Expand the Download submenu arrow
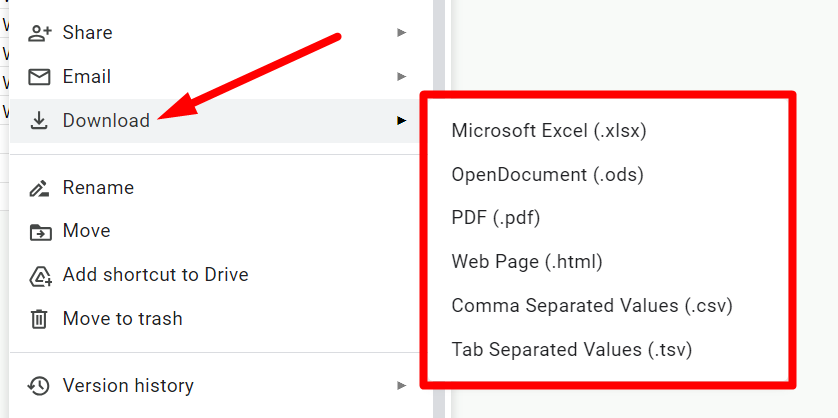This screenshot has width=838, height=418. [x=401, y=121]
